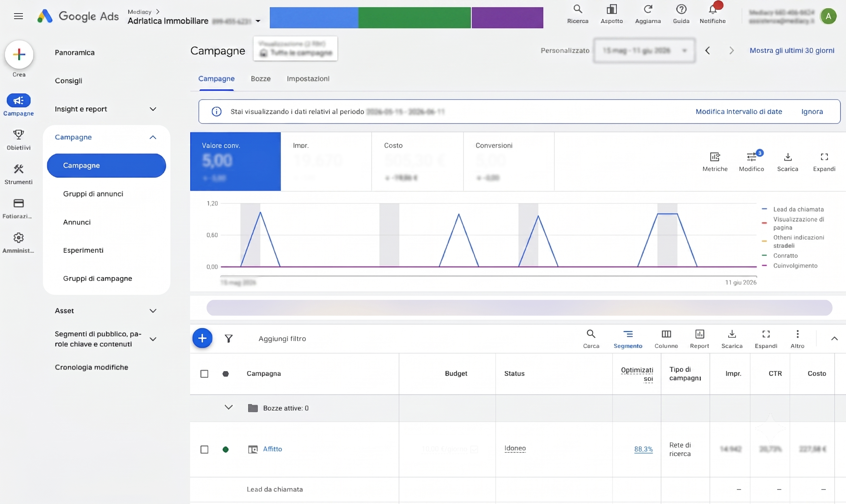Go to the previous date period arrow
Screen dimensions: 846x504
707,51
